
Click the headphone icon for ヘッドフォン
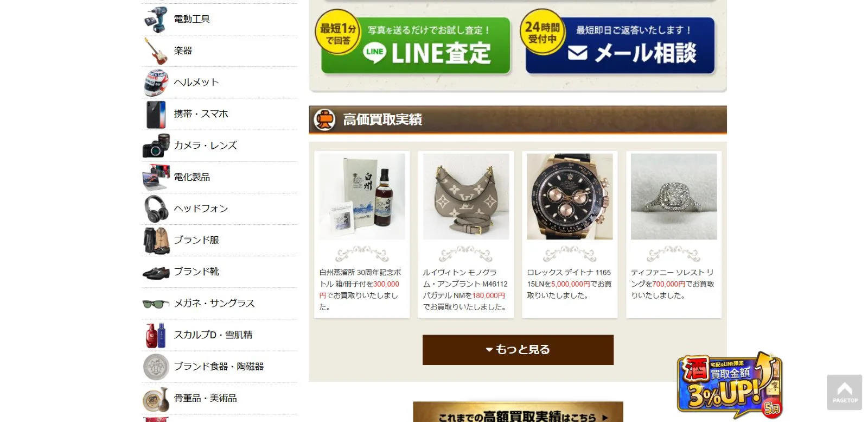tap(156, 209)
